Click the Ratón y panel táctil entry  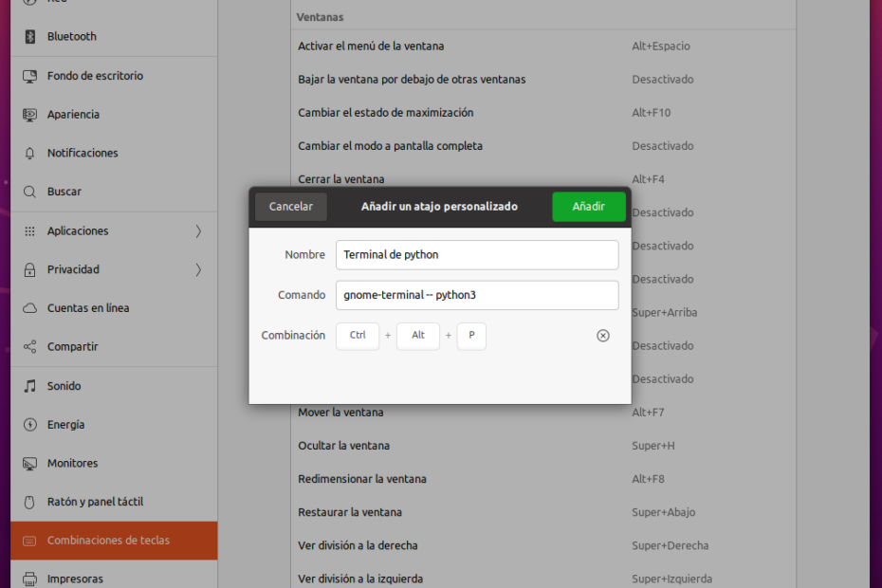coord(95,502)
